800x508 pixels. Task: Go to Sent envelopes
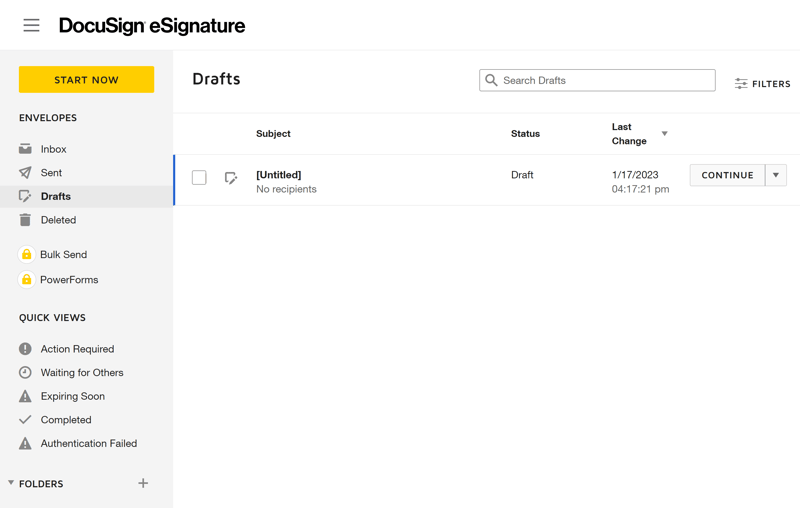coord(51,172)
